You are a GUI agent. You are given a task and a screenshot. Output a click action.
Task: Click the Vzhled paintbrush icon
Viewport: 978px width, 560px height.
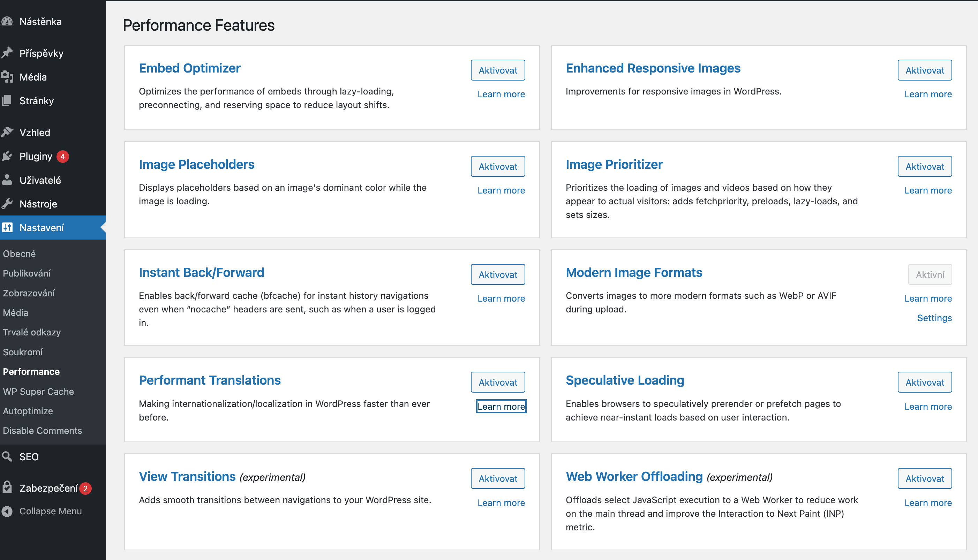pyautogui.click(x=7, y=132)
